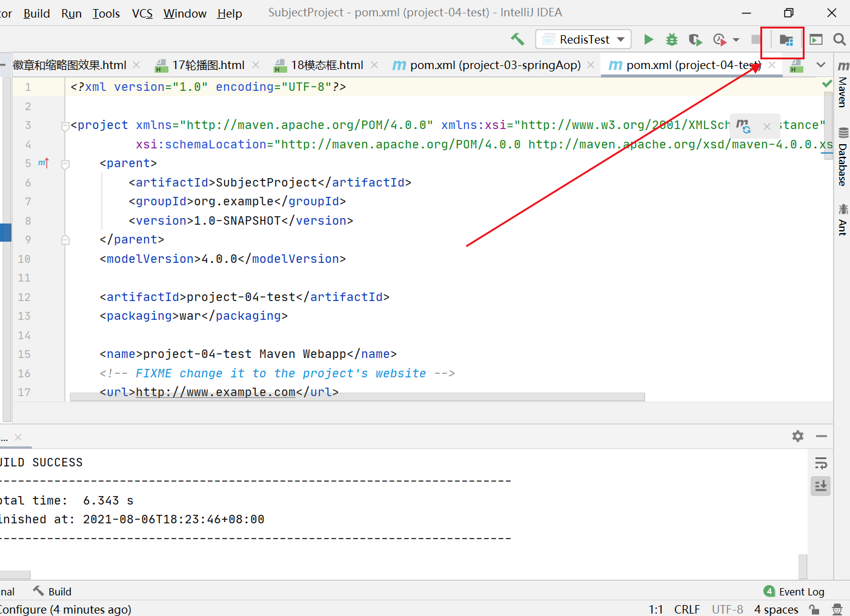Click the Load Maven Changes icon
Image resolution: width=850 pixels, height=616 pixels.
click(743, 126)
